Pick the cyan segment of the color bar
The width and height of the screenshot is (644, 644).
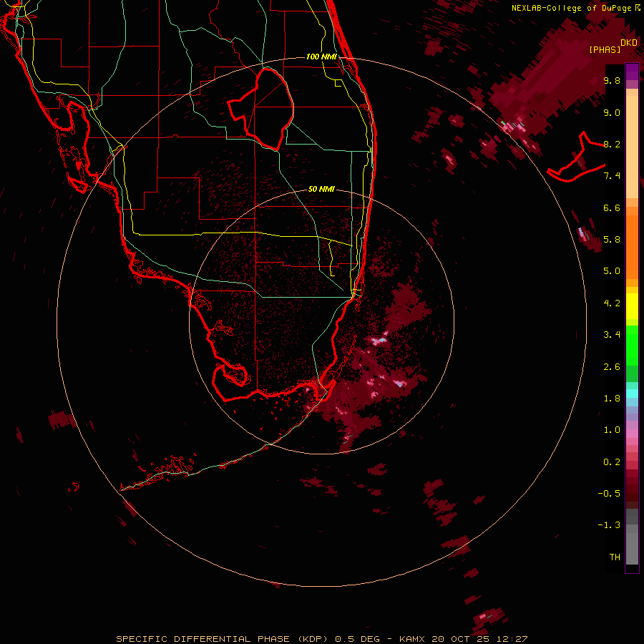coord(632,394)
